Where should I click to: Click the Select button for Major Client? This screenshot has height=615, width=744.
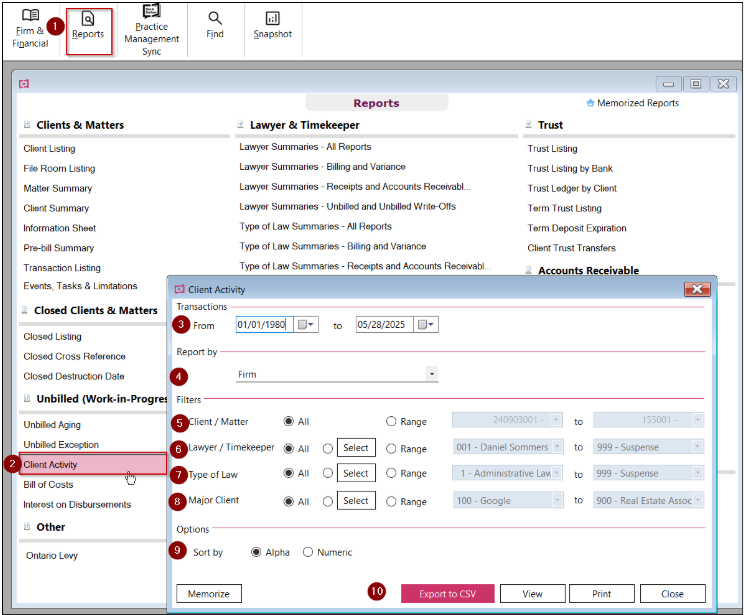(x=356, y=501)
